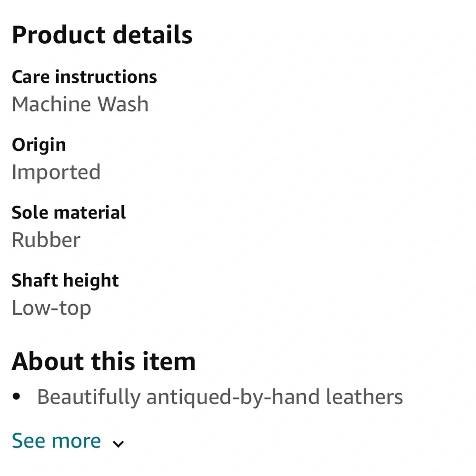Click the About this item heading
476x476 pixels.
(103, 361)
